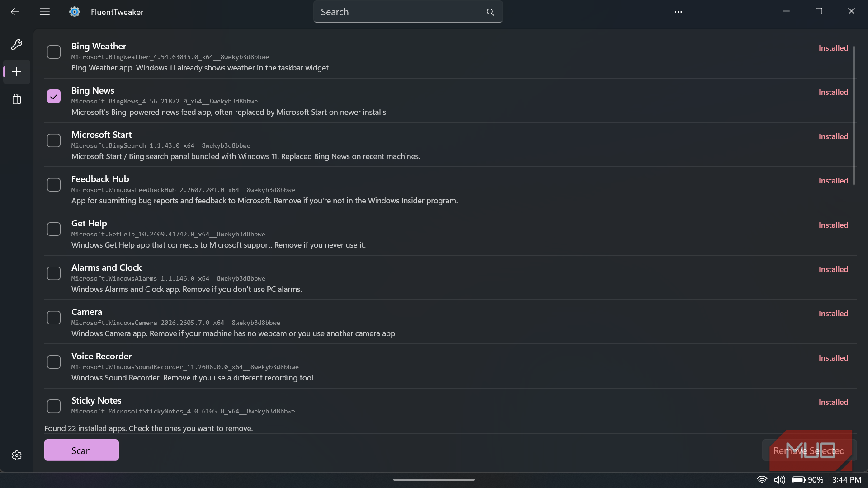Click the Microsoft.MicrosoftStickyNotes package ID
This screenshot has height=488, width=868.
[183, 411]
